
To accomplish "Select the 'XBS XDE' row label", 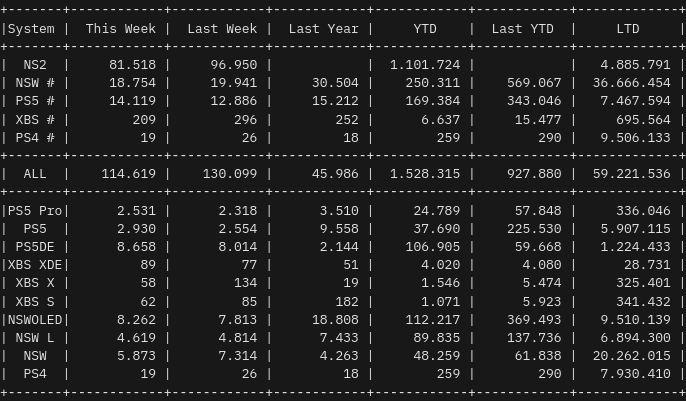I will point(35,265).
